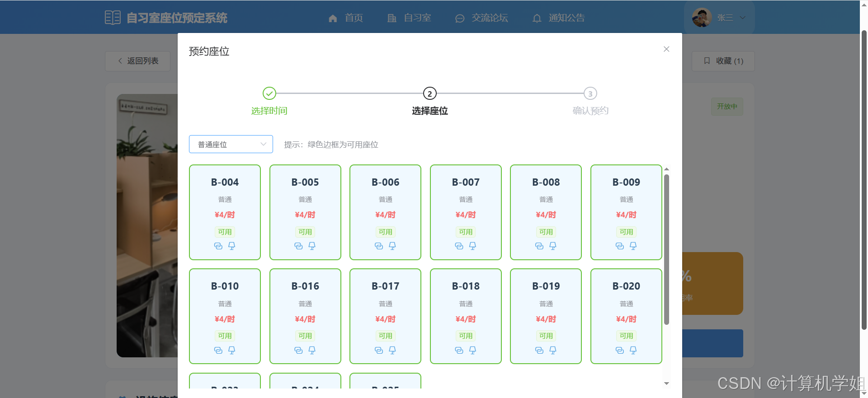Select seat card B-020 by its title

(x=626, y=286)
